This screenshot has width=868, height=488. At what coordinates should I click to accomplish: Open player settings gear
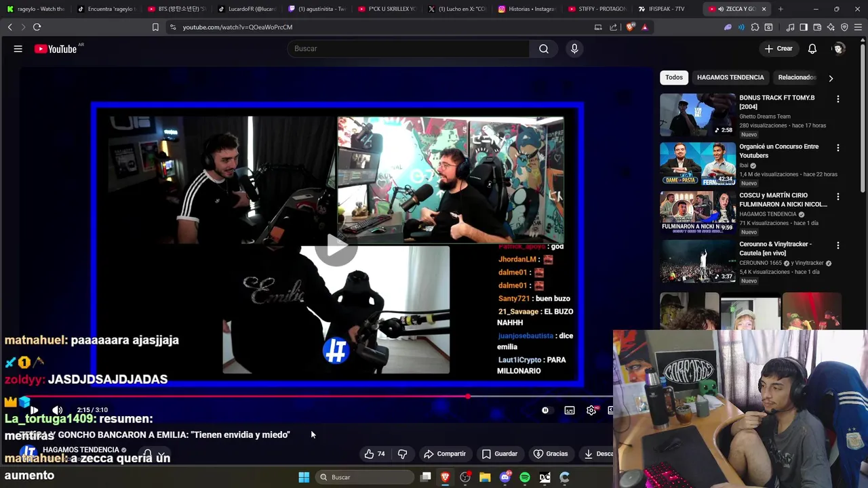[591, 410]
